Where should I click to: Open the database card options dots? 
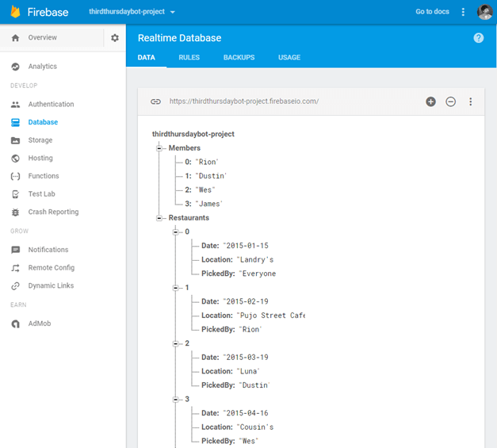(x=470, y=101)
